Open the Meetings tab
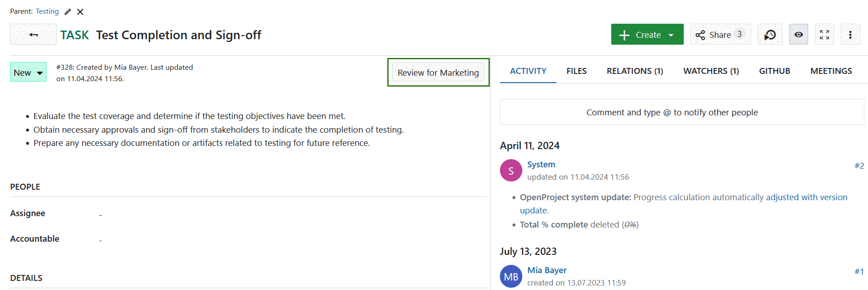Screen dimensions: 868x290 [831, 71]
